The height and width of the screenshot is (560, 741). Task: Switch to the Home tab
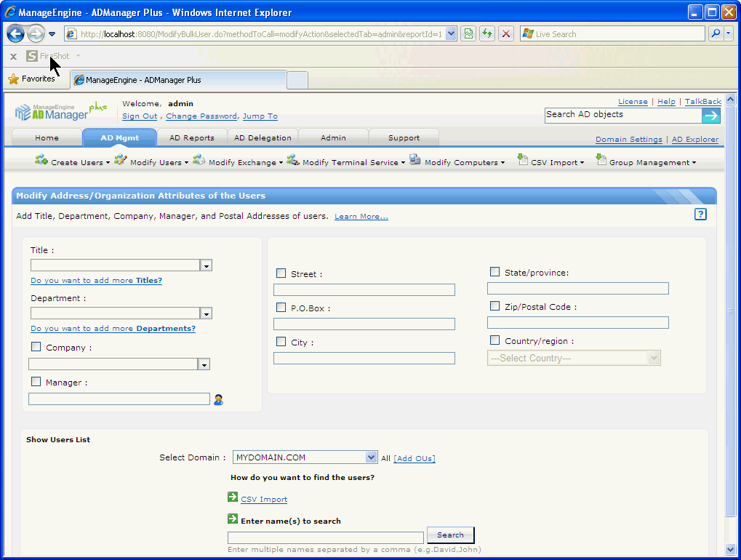(47, 137)
